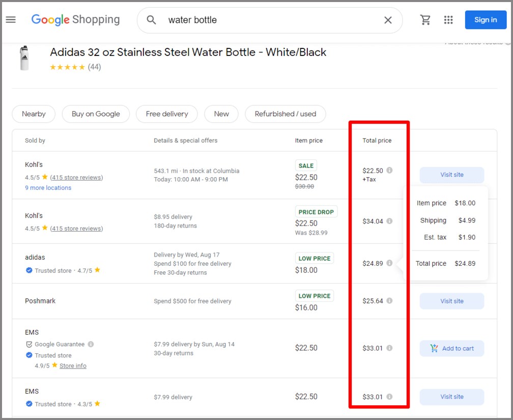Select the adidas seller name
The height and width of the screenshot is (420, 513).
(x=35, y=257)
